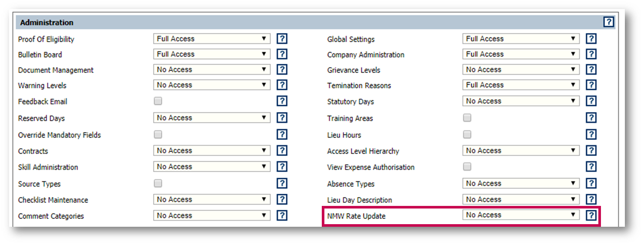The width and height of the screenshot is (644, 245).
Task: Click the Administration section header bar
Action: click(304, 22)
